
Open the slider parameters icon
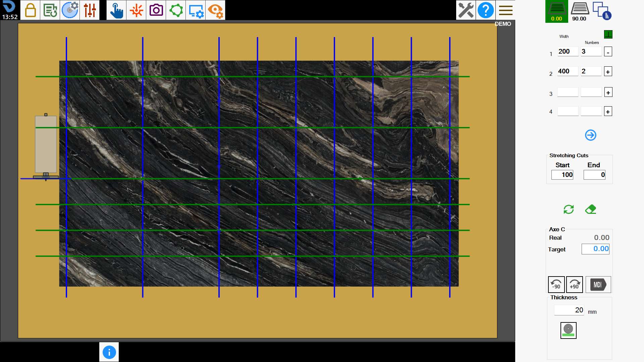[90, 10]
